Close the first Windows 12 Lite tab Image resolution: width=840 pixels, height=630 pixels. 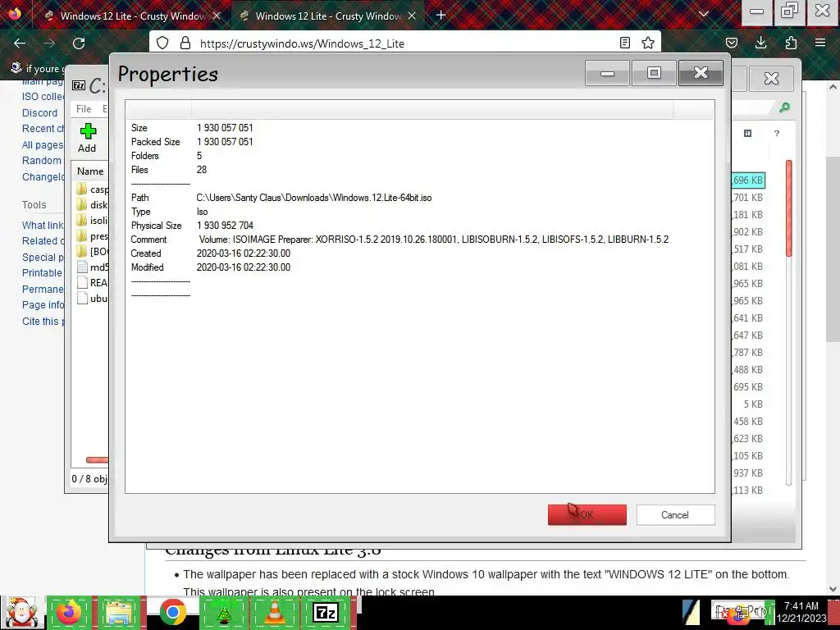click(217, 16)
